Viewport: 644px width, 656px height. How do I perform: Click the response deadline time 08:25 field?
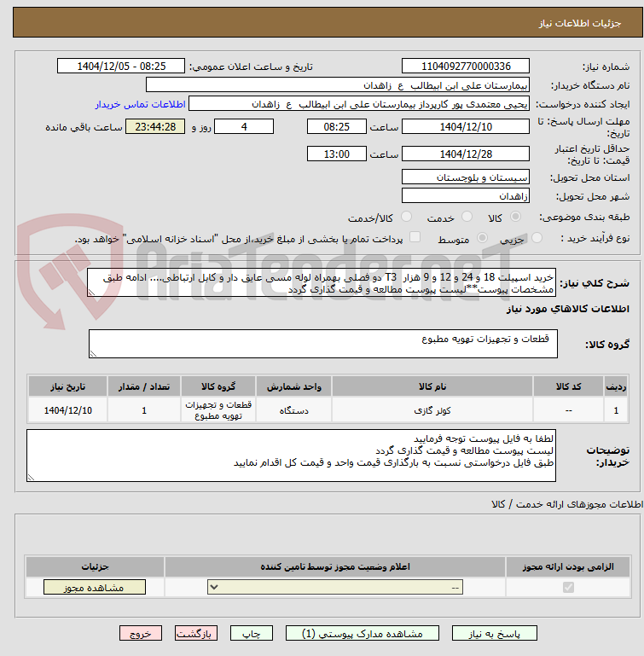(x=336, y=126)
